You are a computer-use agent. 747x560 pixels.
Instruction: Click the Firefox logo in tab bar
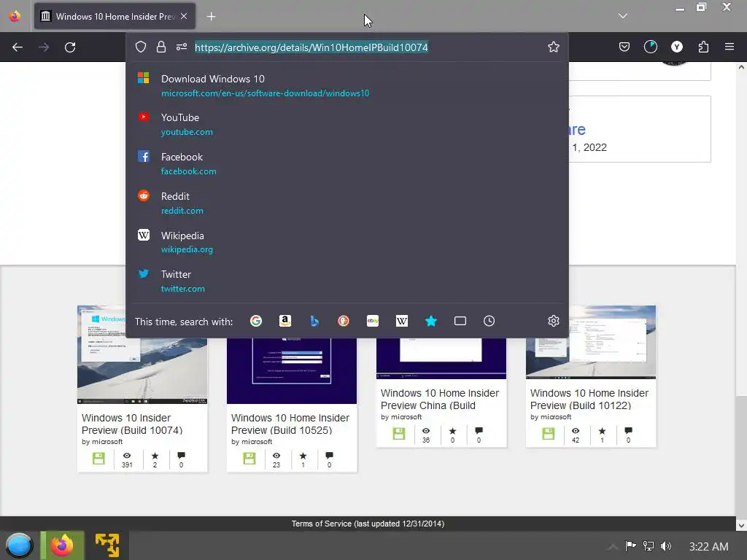click(x=15, y=16)
